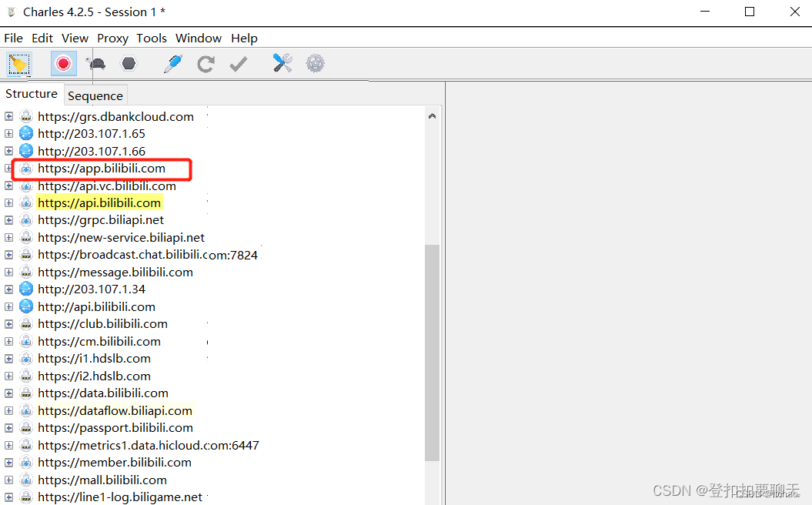Select https://new-service.biliapi.net host
This screenshot has width=812, height=505.
pos(121,238)
